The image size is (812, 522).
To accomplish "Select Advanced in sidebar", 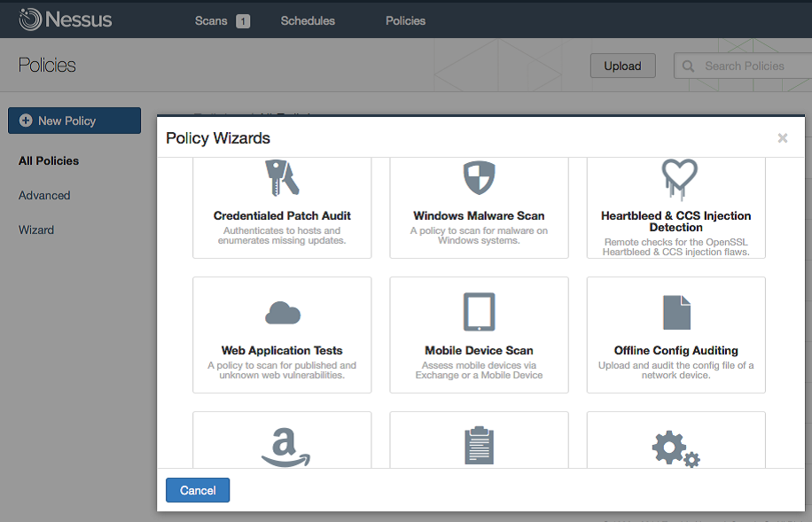I will [x=44, y=195].
